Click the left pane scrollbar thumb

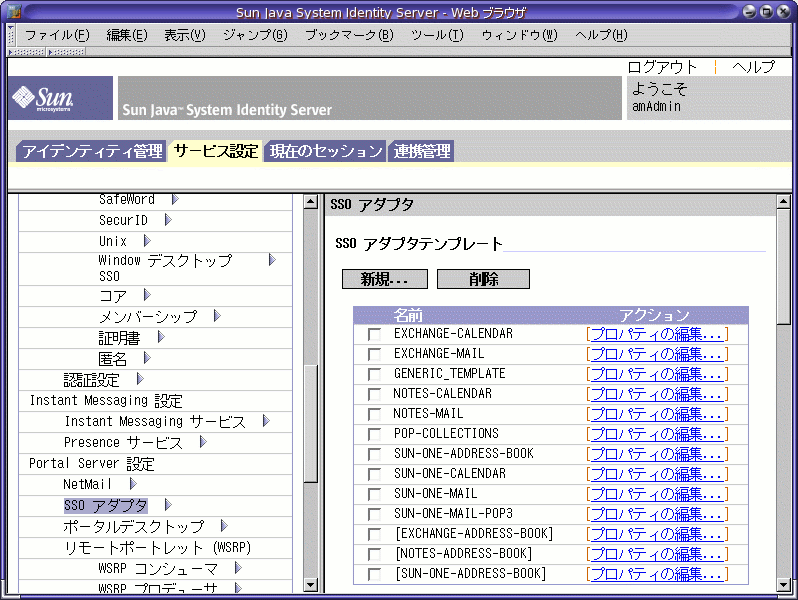(310, 423)
